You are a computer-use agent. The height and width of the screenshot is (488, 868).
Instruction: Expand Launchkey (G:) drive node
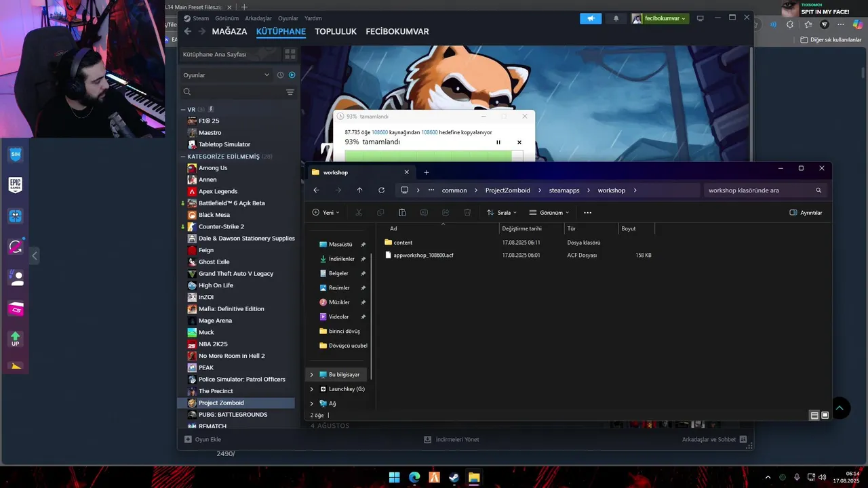pos(312,389)
